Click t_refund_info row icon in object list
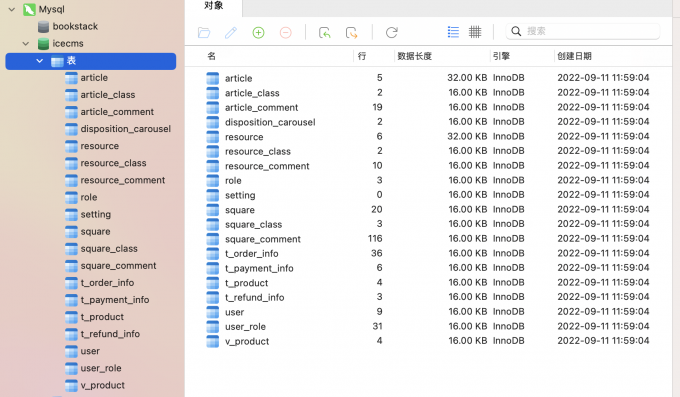Image resolution: width=680 pixels, height=397 pixels. (x=212, y=297)
